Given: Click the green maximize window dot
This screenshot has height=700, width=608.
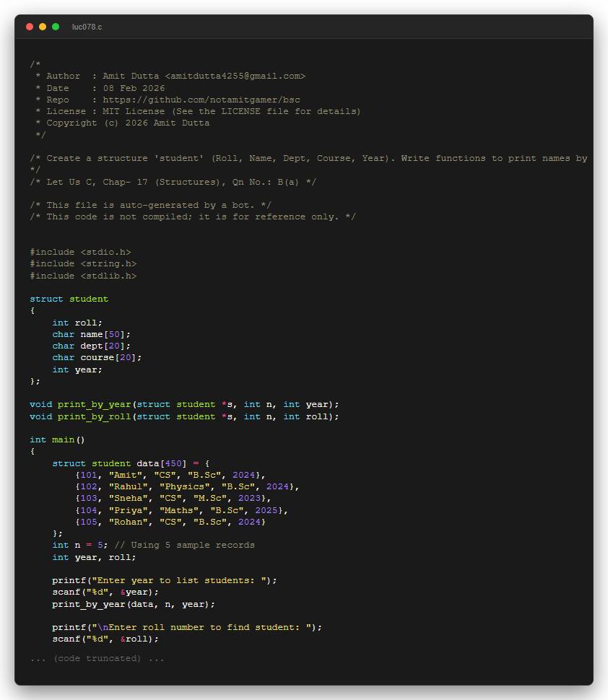Looking at the screenshot, I should (x=56, y=27).
